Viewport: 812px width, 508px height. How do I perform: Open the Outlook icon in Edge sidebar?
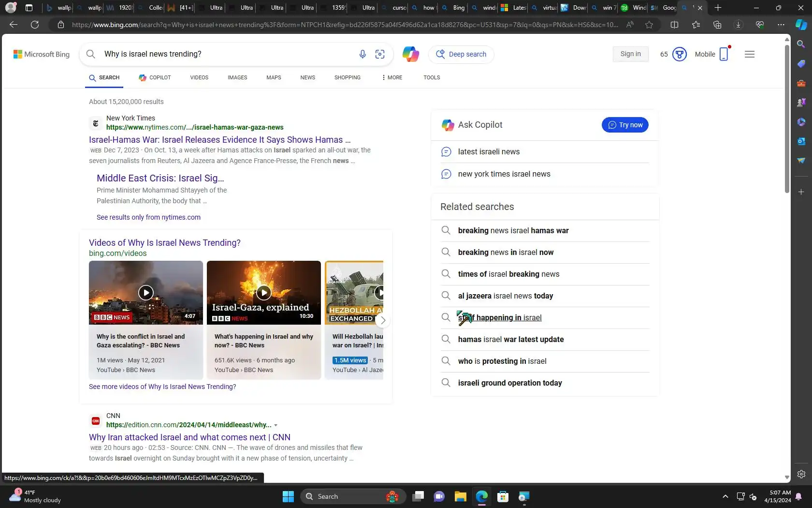pyautogui.click(x=801, y=141)
